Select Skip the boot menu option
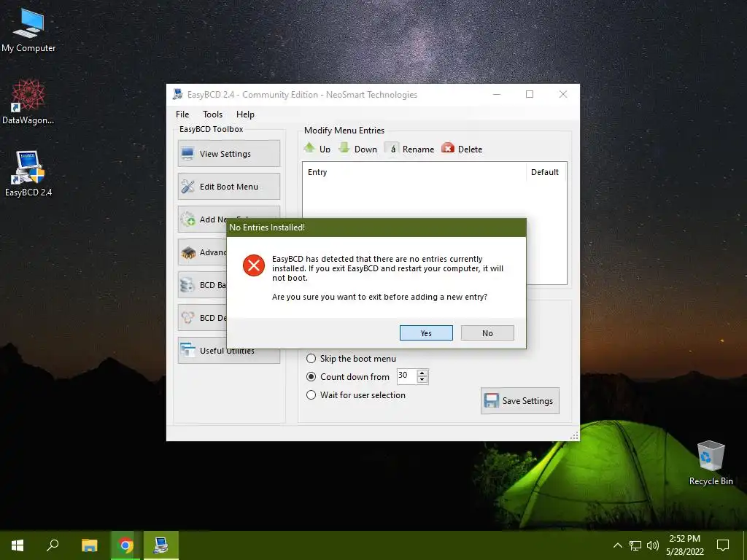This screenshot has height=560, width=747. coord(351,359)
